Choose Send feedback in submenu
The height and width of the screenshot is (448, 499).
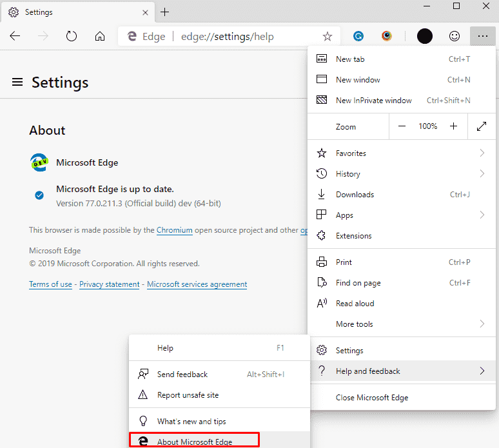[x=220, y=375]
